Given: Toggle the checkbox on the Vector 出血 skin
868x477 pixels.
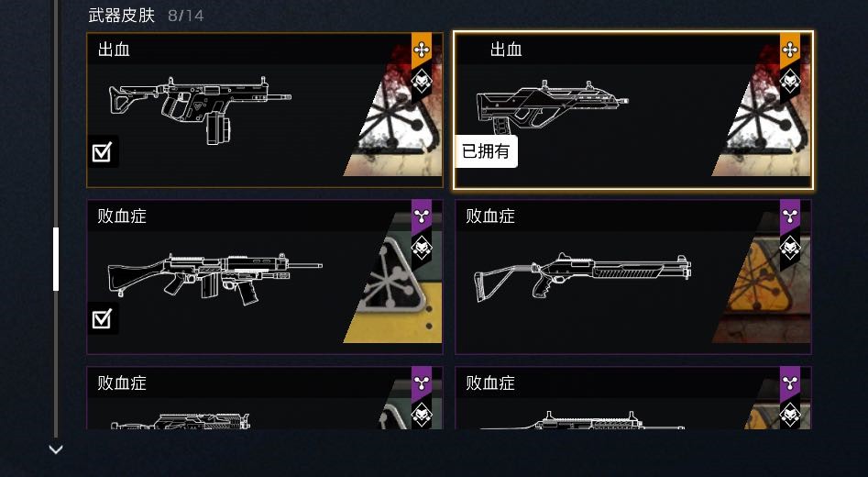Looking at the screenshot, I should pyautogui.click(x=103, y=151).
